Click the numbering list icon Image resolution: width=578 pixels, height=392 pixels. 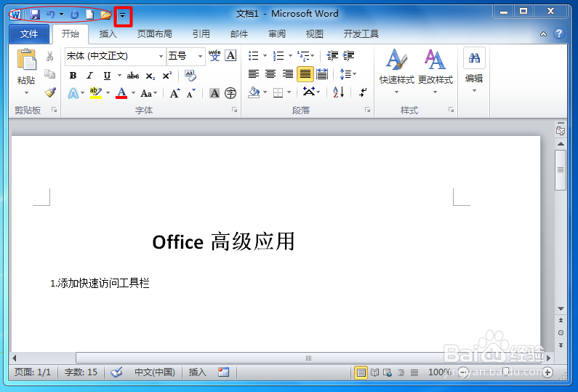point(278,56)
